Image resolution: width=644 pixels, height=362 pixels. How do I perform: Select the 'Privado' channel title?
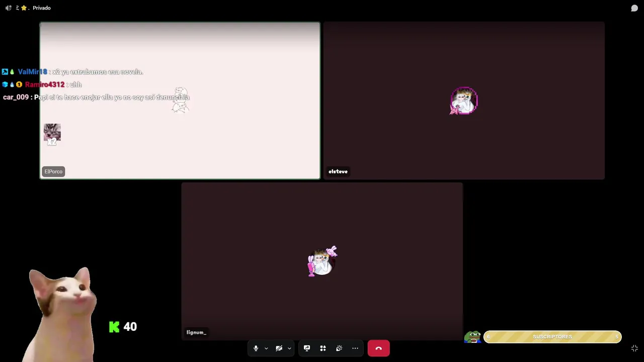42,8
